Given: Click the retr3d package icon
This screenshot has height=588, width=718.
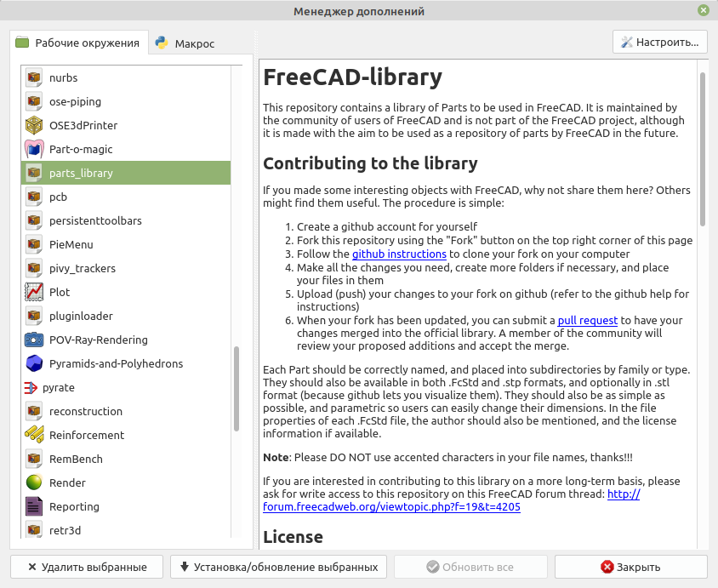Looking at the screenshot, I should [x=34, y=530].
